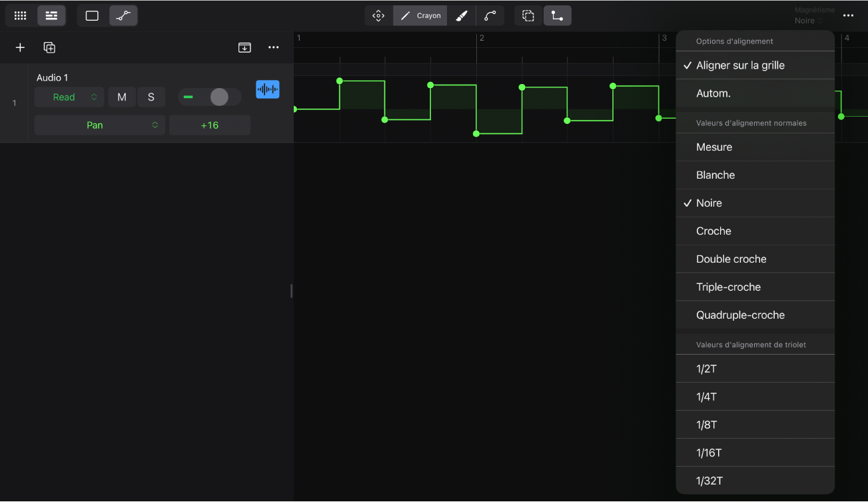
Task: Select the Audio 1 track name
Action: [53, 78]
